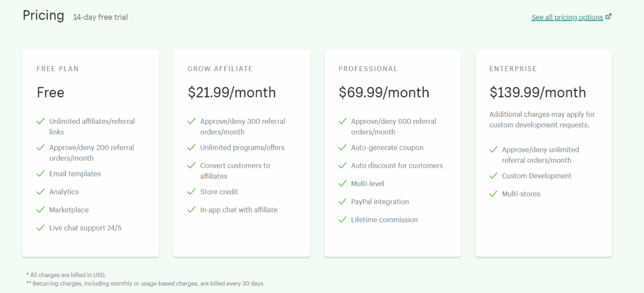Click checkmark beside PayPal integration

[x=343, y=201]
